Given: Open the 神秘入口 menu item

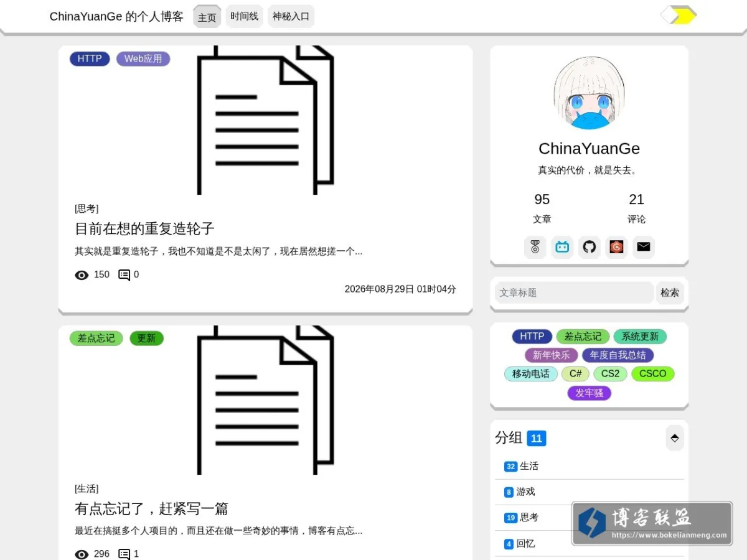Looking at the screenshot, I should click(291, 16).
